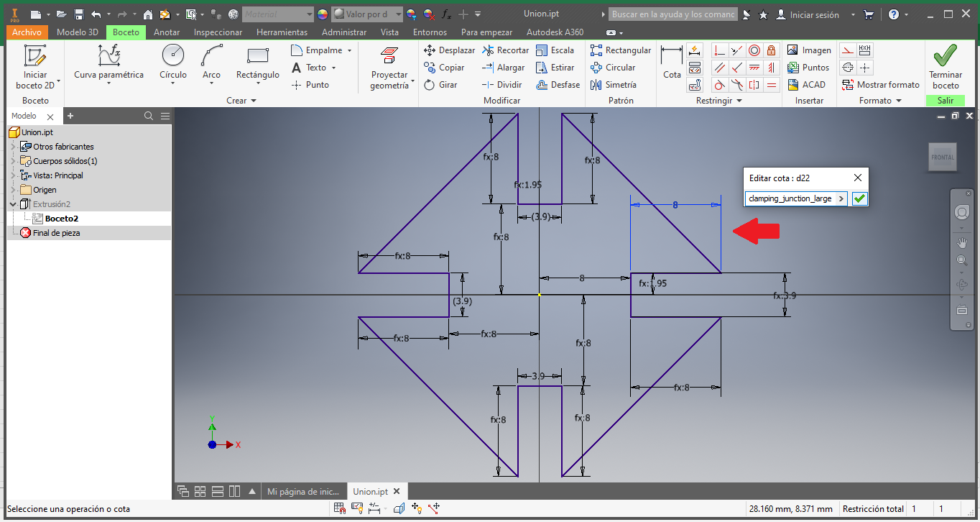
Task: Start a new sketch with Iniciar boceto 2D
Action: click(x=35, y=66)
